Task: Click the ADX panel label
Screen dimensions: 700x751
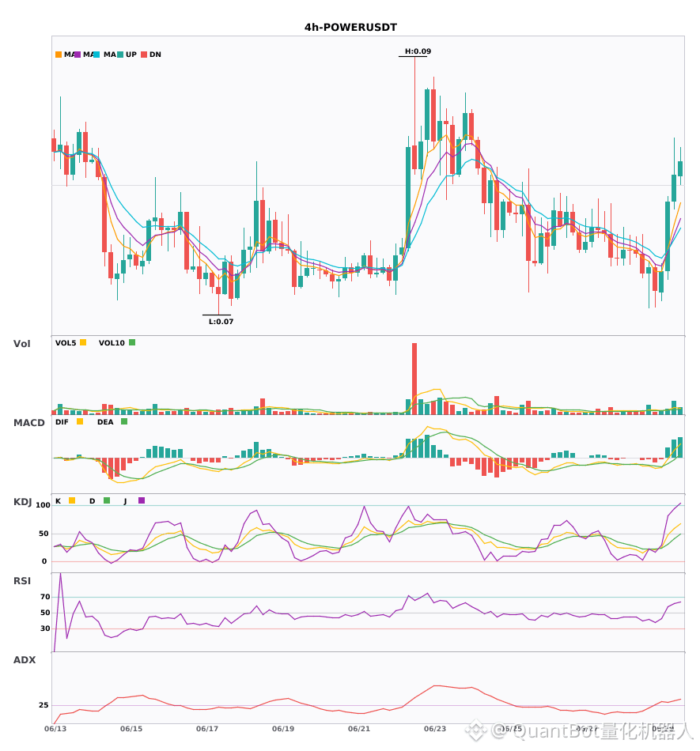Action: (25, 660)
